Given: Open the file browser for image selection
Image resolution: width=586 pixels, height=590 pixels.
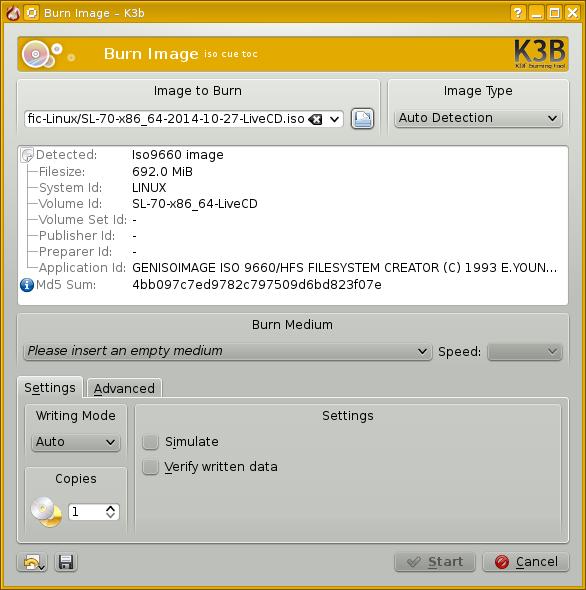Looking at the screenshot, I should (x=362, y=119).
